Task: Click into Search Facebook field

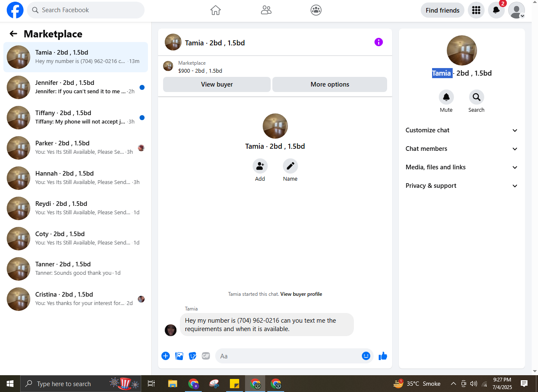Action: (x=86, y=10)
